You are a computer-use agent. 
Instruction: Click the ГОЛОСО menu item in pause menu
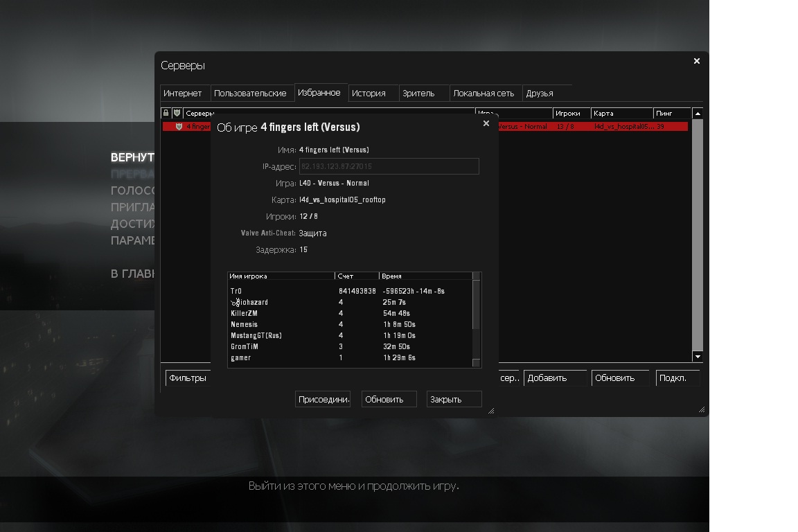pos(132,190)
